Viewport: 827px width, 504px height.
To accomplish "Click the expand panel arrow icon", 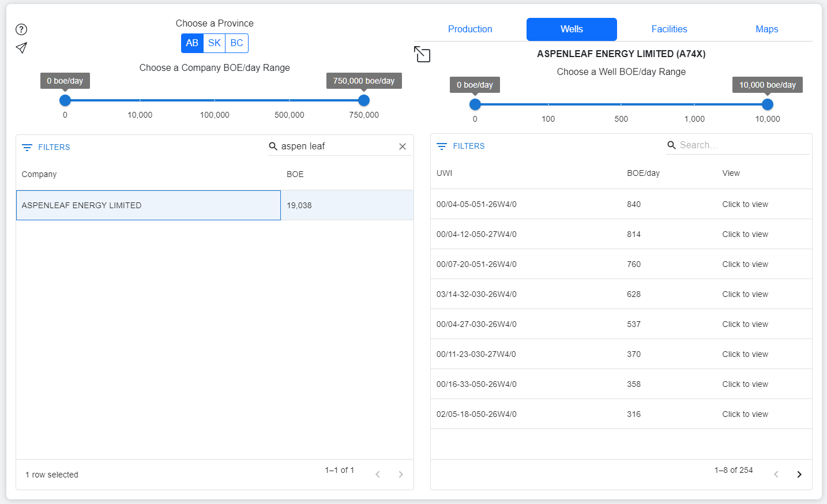I will (422, 54).
